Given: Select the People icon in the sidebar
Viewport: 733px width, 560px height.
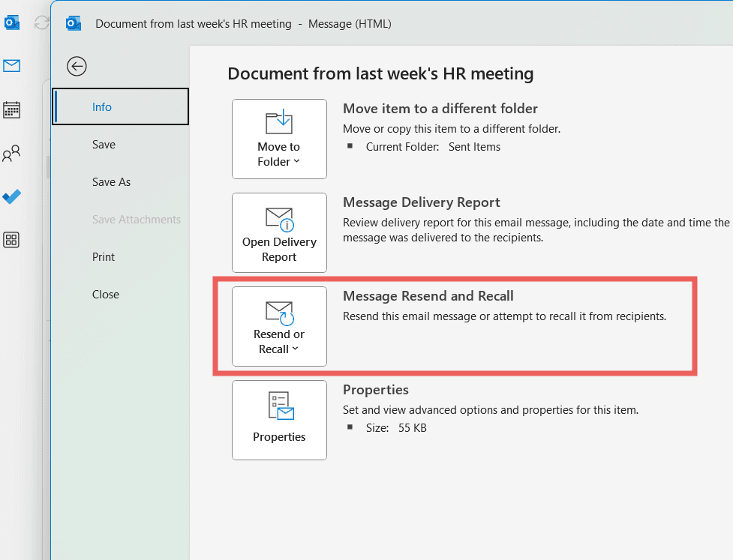Looking at the screenshot, I should coord(11,153).
